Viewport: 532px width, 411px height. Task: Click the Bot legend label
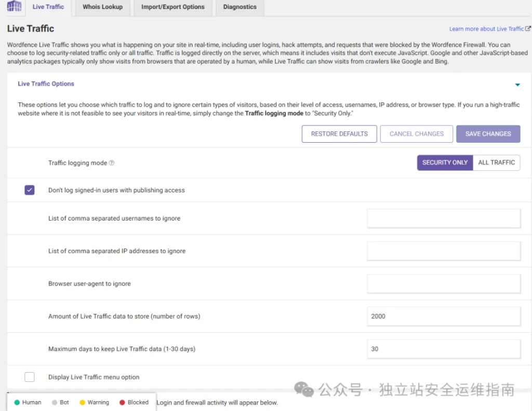[64, 403]
